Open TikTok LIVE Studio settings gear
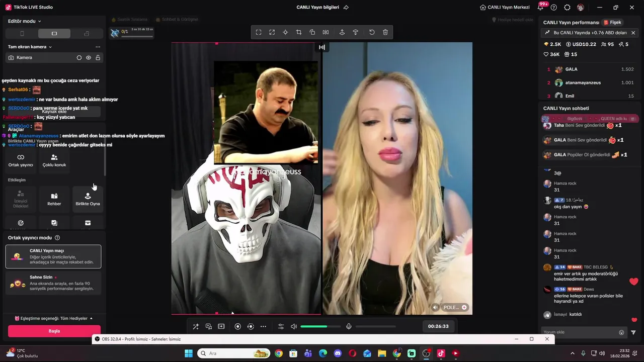 tap(568, 8)
